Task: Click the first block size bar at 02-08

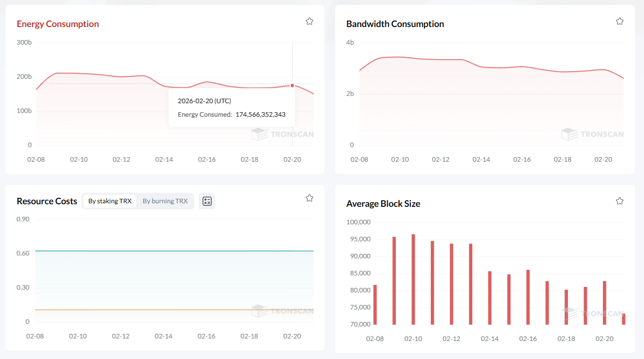Action: pyautogui.click(x=375, y=304)
